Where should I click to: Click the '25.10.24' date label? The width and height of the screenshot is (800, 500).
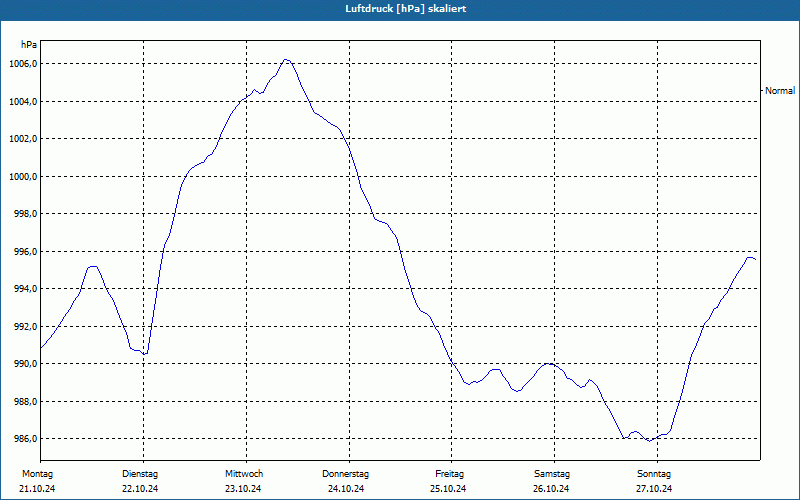point(448,489)
